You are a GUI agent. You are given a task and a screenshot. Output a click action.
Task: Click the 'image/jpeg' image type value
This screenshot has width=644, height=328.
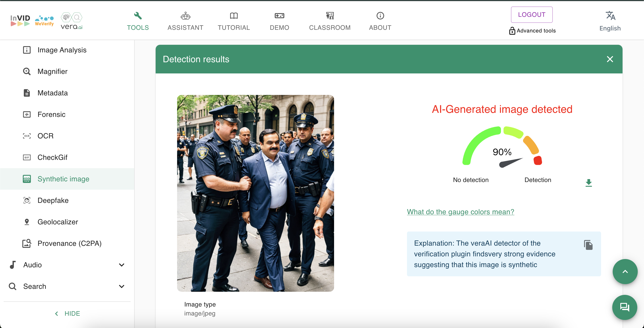pos(199,313)
